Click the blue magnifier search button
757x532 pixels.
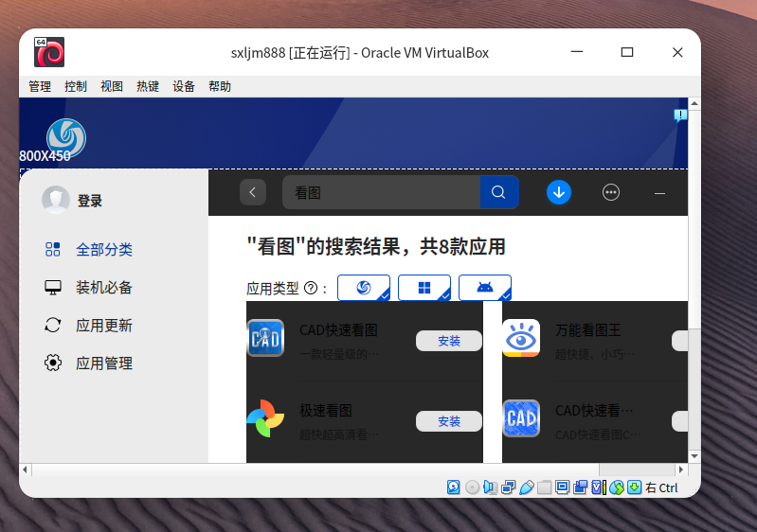click(x=498, y=192)
